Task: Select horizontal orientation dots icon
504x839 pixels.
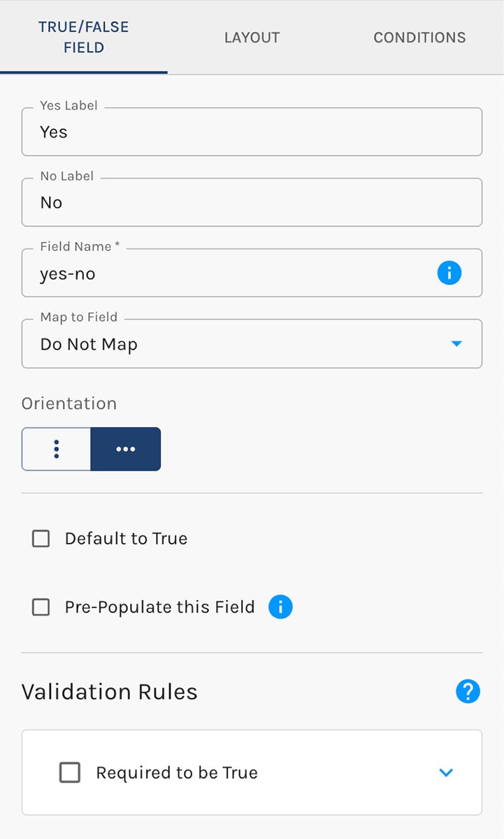Action: coord(126,449)
